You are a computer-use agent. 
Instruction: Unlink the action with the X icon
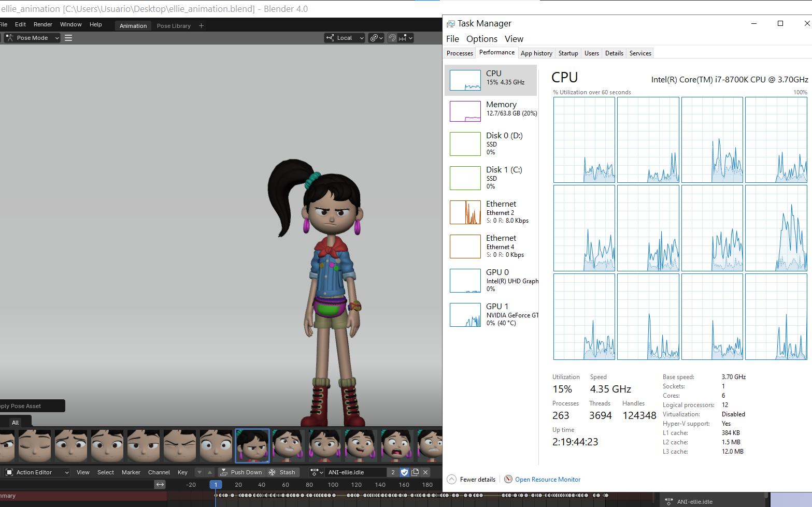coord(425,472)
